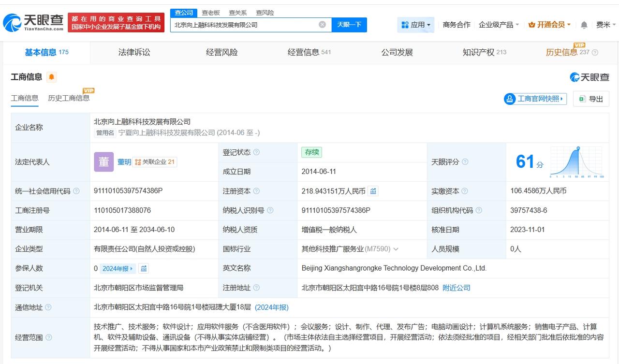Click the crown icon beside 开通会员

(x=532, y=25)
